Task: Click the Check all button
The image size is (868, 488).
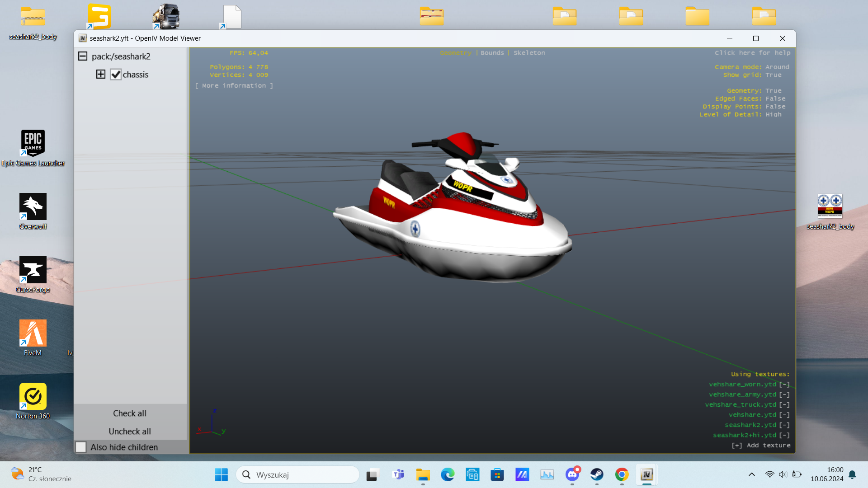Action: point(130,413)
